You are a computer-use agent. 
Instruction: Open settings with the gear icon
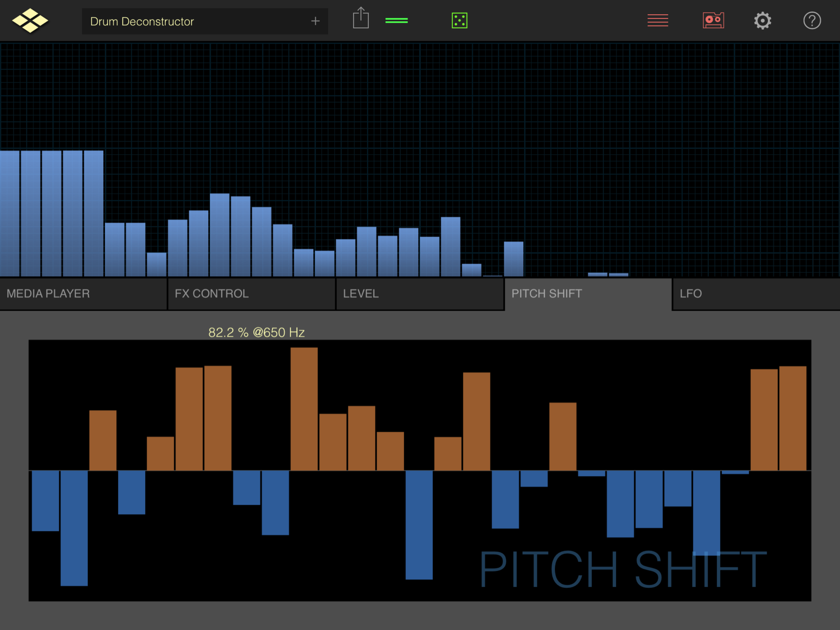[x=762, y=21]
